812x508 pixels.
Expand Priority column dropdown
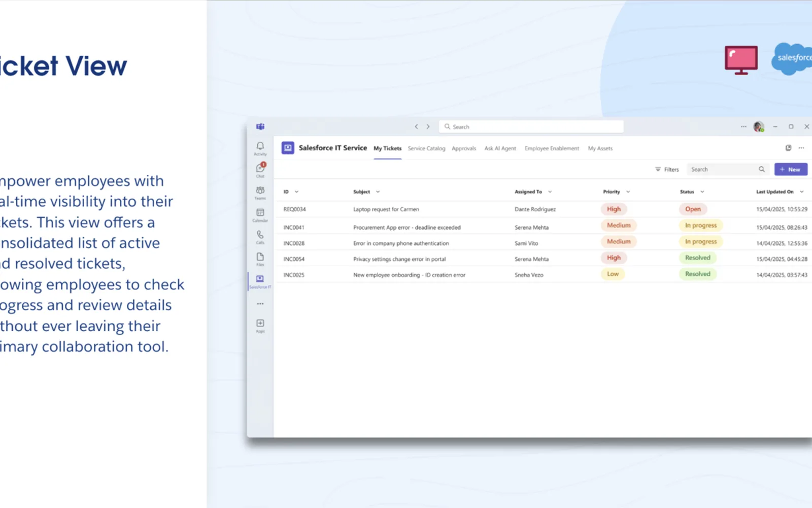[628, 192]
